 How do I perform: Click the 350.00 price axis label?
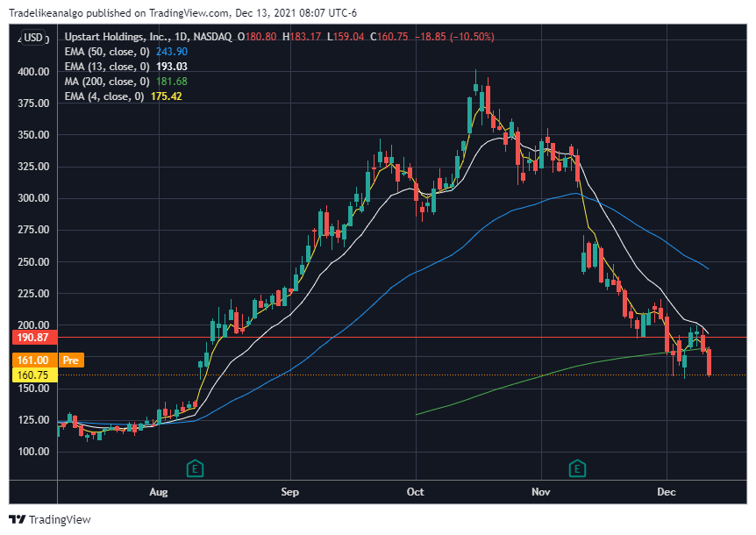pos(33,135)
